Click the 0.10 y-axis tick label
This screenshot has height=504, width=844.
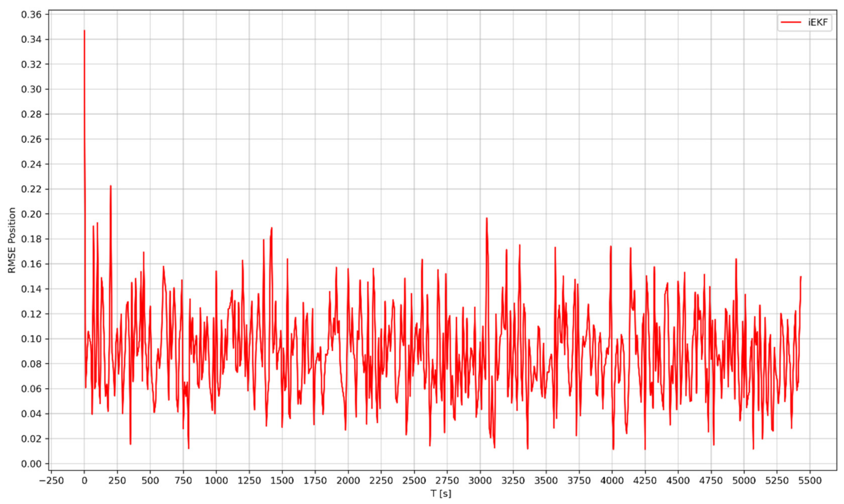point(31,339)
